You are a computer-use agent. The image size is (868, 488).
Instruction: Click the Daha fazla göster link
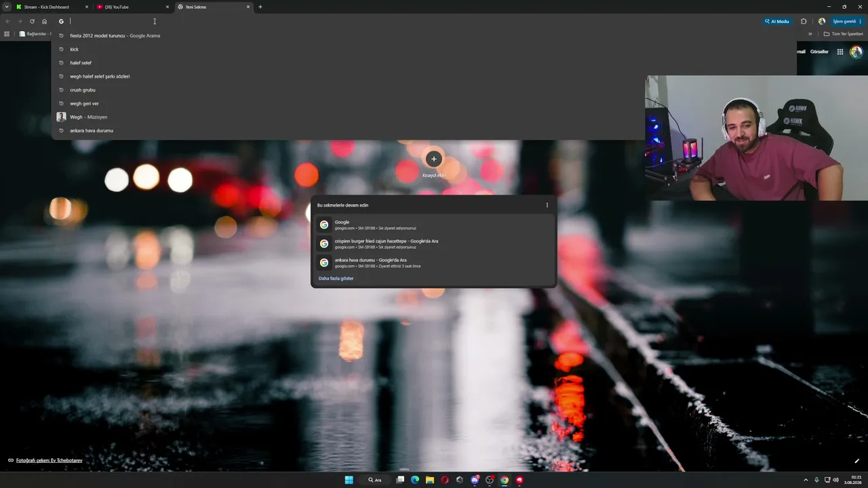pyautogui.click(x=336, y=279)
